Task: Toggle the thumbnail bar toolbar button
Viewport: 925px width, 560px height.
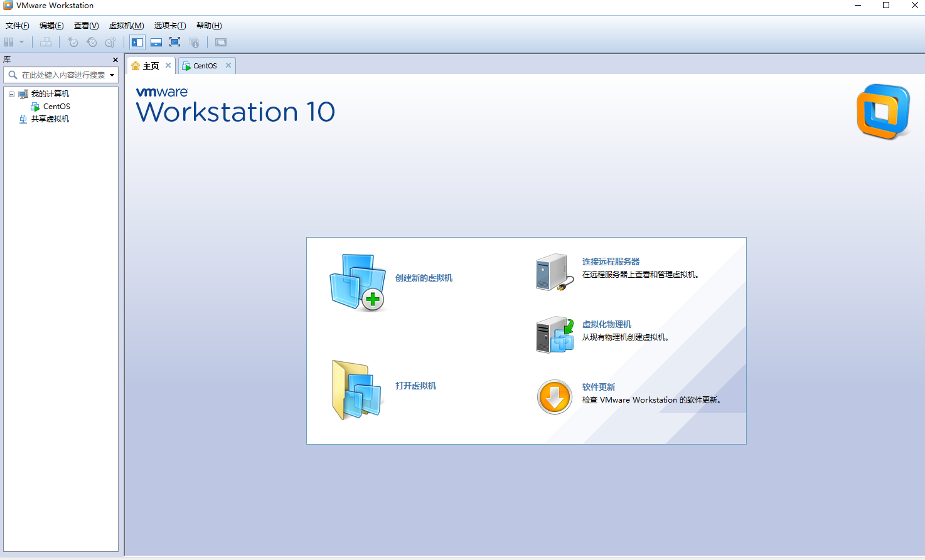Action: coord(156,42)
